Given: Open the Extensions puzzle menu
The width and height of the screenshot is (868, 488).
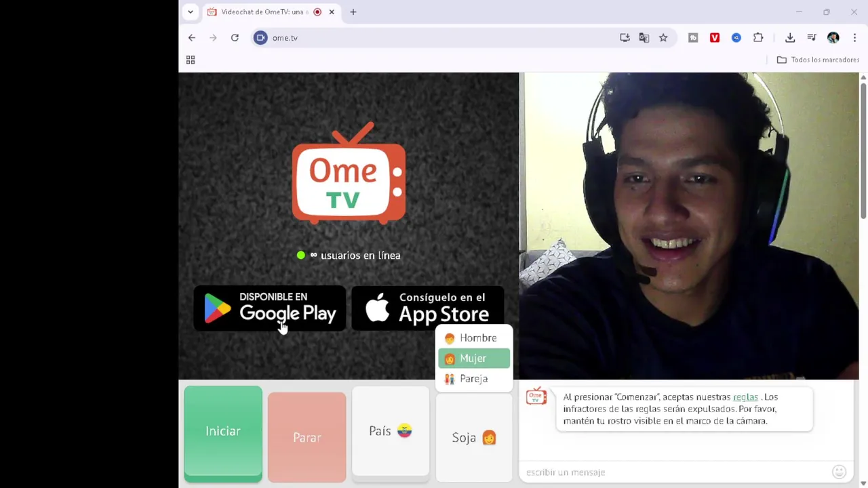Looking at the screenshot, I should coord(758,38).
